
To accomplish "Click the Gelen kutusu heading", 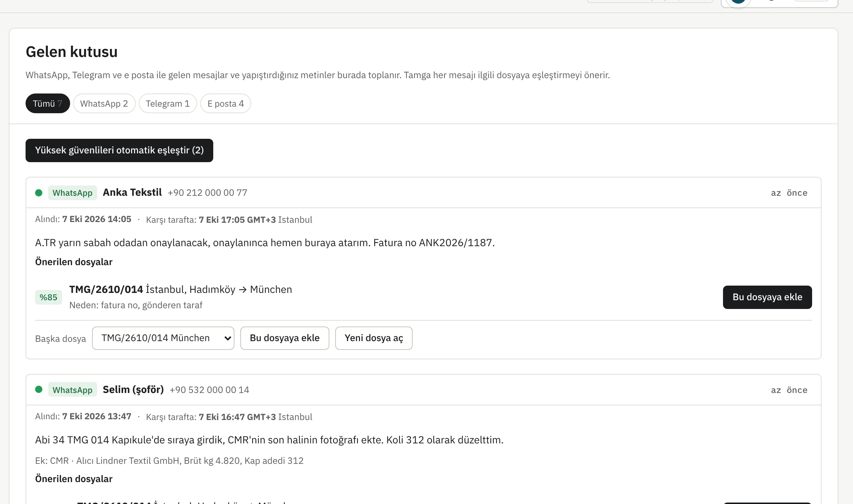I will click(72, 52).
